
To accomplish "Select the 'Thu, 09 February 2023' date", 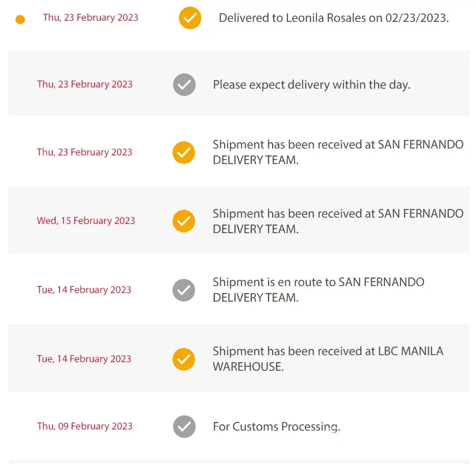I will pyautogui.click(x=85, y=426).
